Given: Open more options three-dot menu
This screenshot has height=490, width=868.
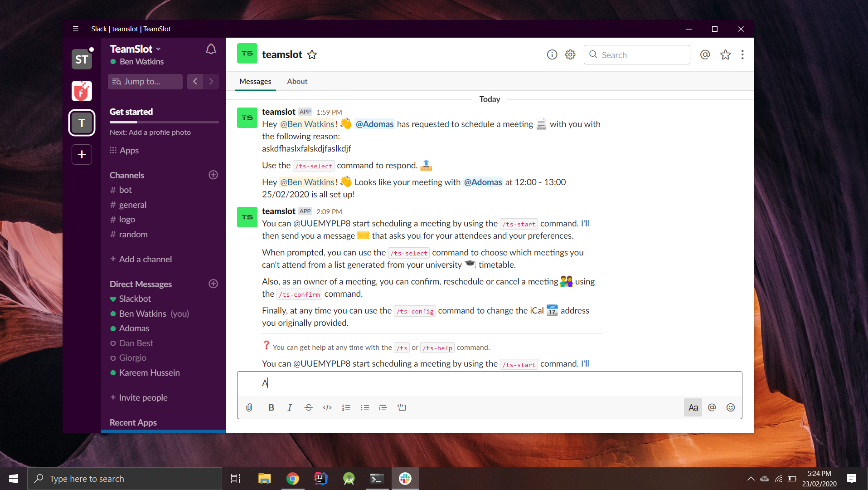Looking at the screenshot, I should [x=742, y=54].
